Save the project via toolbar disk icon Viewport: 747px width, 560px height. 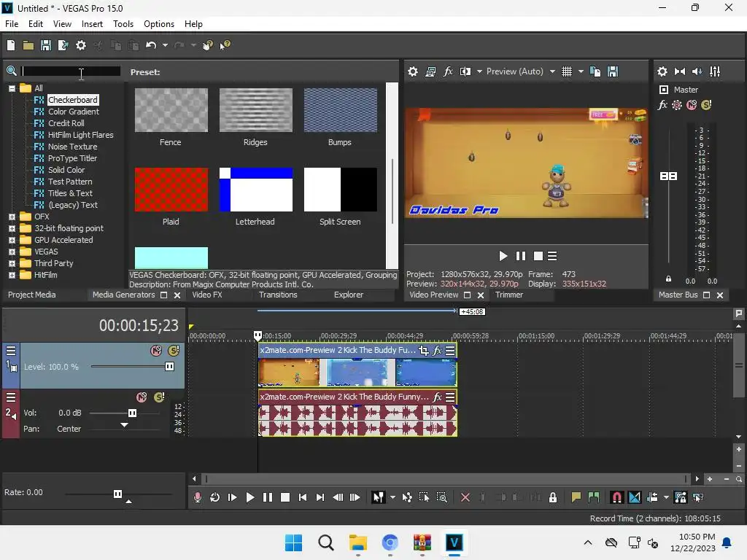46,45
